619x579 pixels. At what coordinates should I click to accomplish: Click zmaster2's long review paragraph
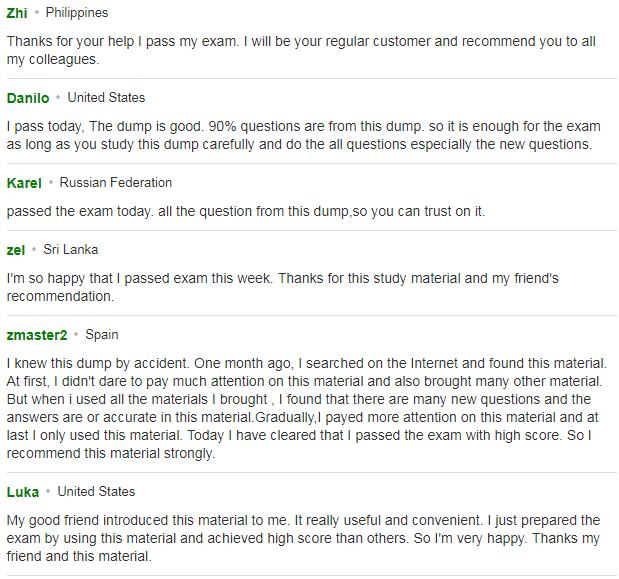tap(307, 408)
